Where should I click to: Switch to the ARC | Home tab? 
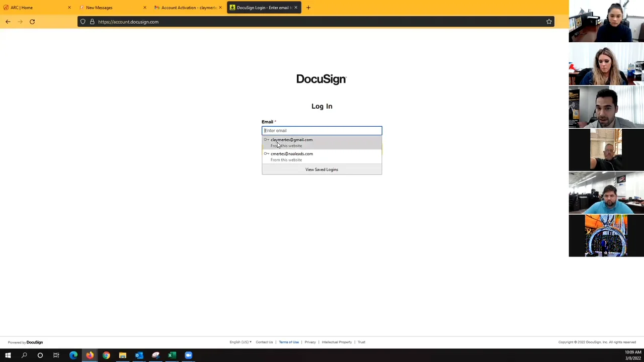click(38, 8)
